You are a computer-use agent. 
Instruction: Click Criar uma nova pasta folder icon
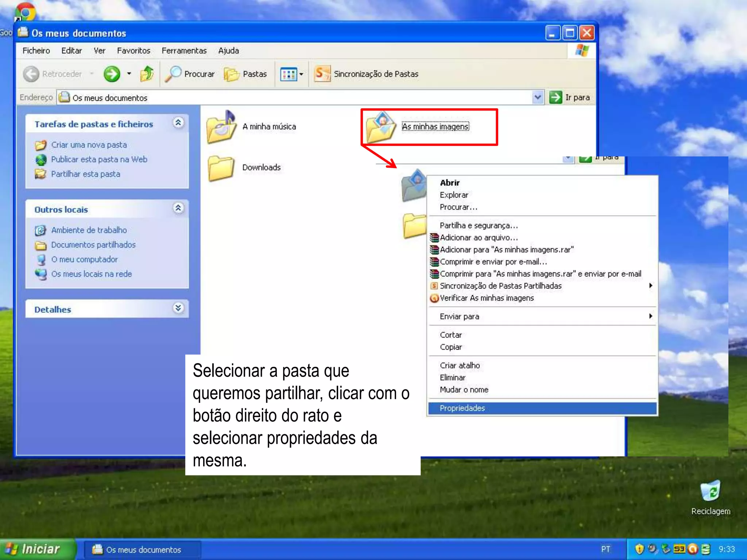[x=40, y=145]
